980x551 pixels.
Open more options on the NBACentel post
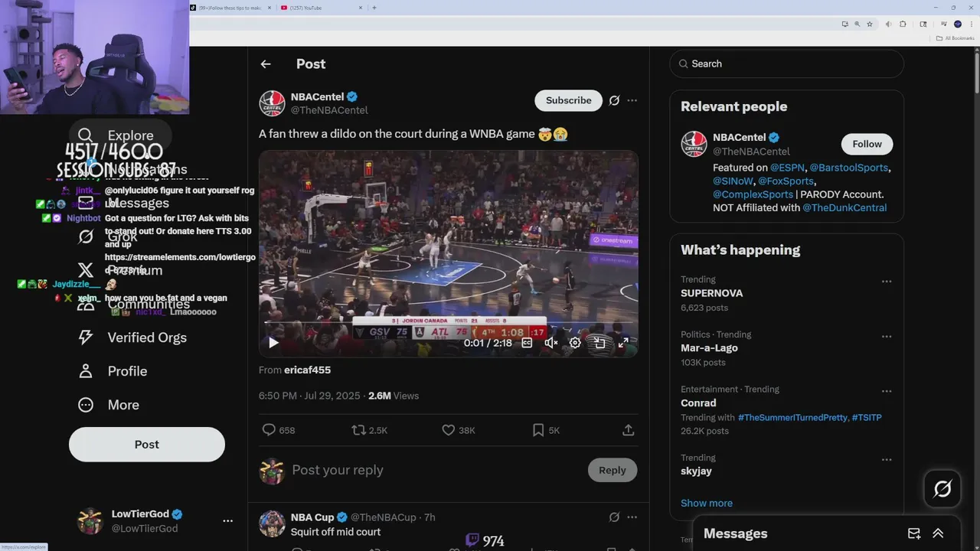click(x=632, y=100)
